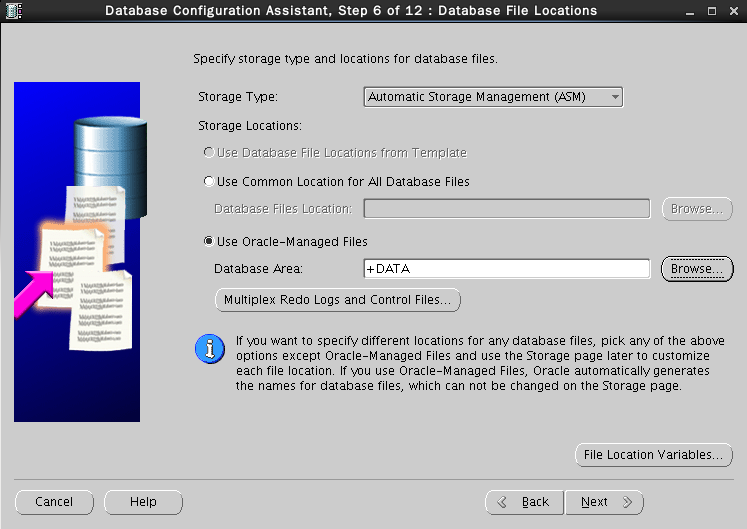Select Use Oracle-Managed Files radio option
Viewport: 747px width, 529px height.
[209, 242]
